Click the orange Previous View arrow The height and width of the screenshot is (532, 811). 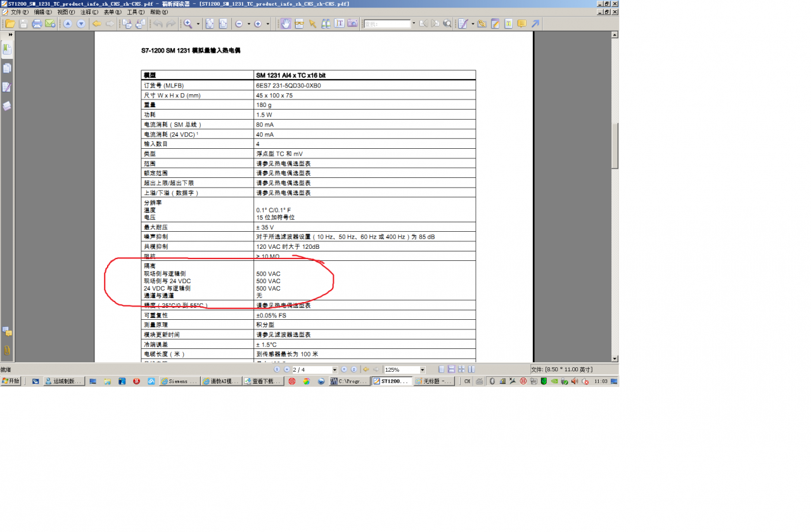tap(97, 23)
